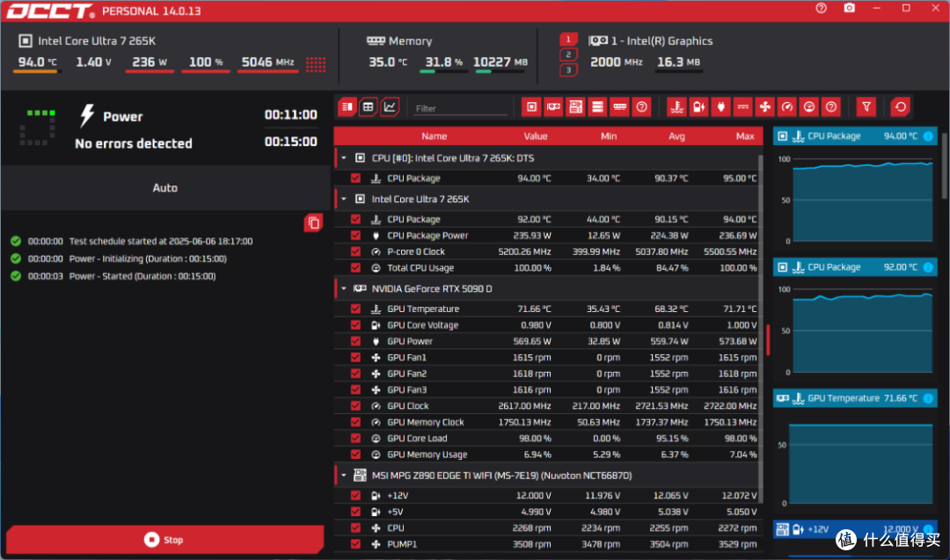950x560 pixels.
Task: Select the GPU Core Load row name
Action: (x=417, y=439)
